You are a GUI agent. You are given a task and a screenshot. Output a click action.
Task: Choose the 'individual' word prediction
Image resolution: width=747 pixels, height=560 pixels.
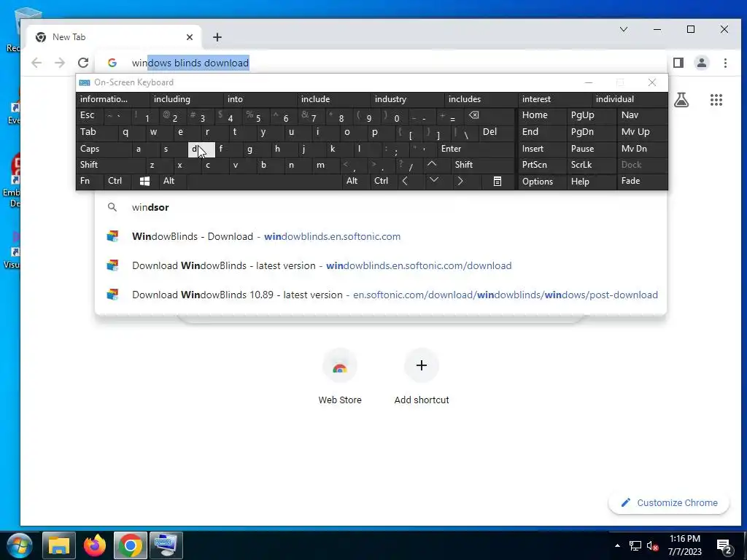630,99
